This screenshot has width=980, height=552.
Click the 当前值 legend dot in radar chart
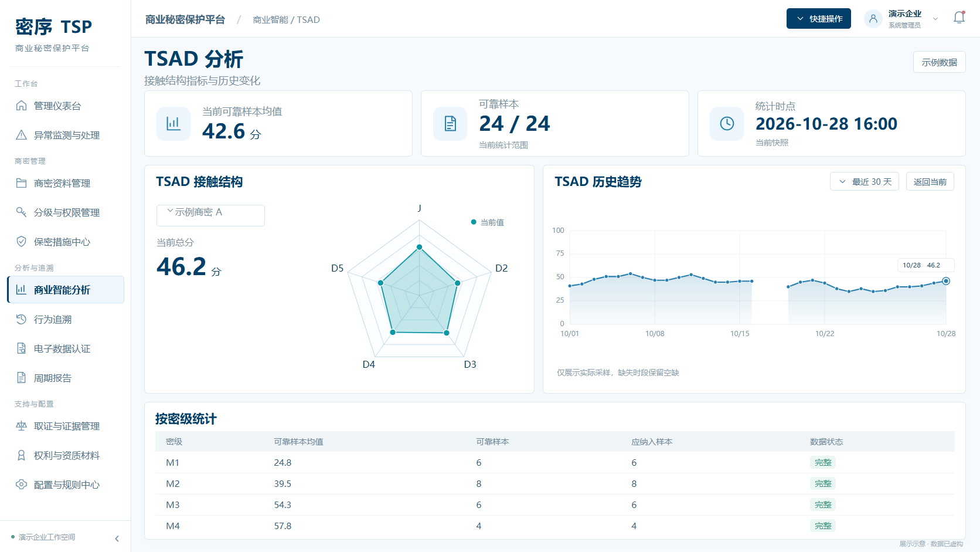click(474, 222)
